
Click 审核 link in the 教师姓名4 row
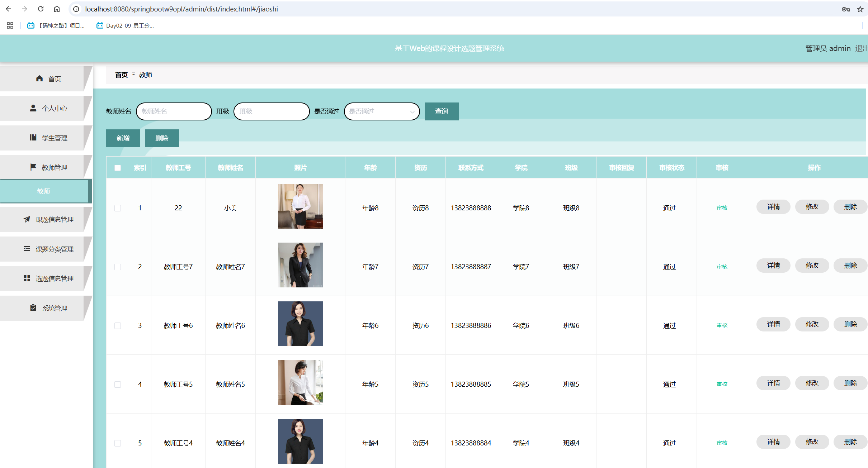pos(722,443)
